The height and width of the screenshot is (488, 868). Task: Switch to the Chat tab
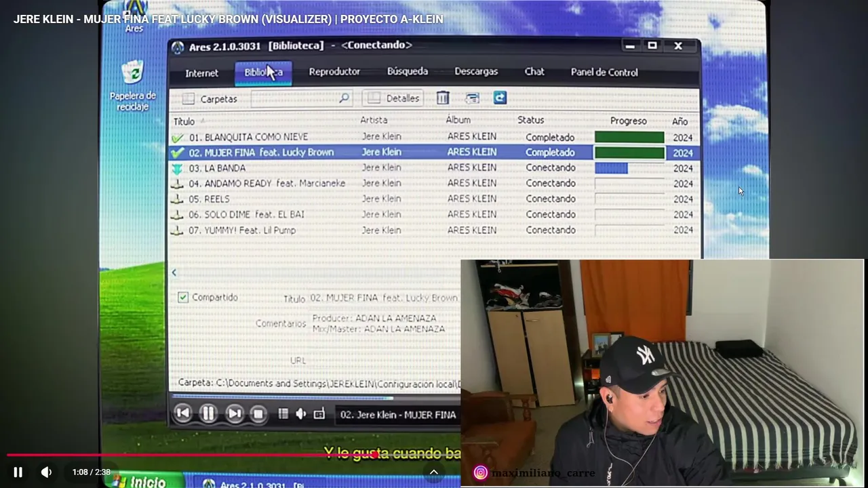click(534, 71)
